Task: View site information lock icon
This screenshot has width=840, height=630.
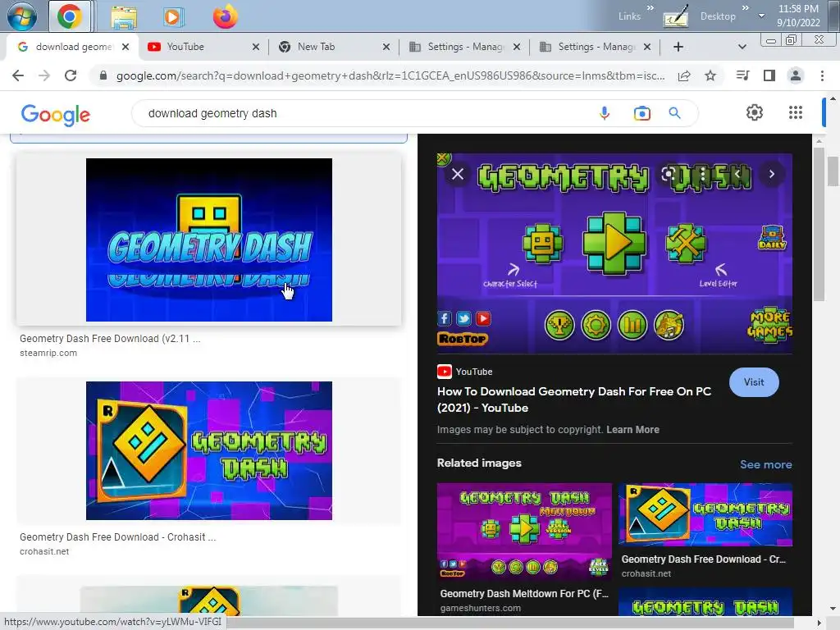Action: click(x=103, y=75)
